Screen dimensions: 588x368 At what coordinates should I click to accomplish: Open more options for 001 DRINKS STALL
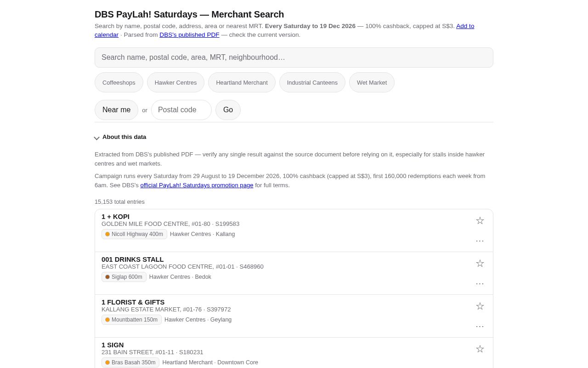[480, 283]
